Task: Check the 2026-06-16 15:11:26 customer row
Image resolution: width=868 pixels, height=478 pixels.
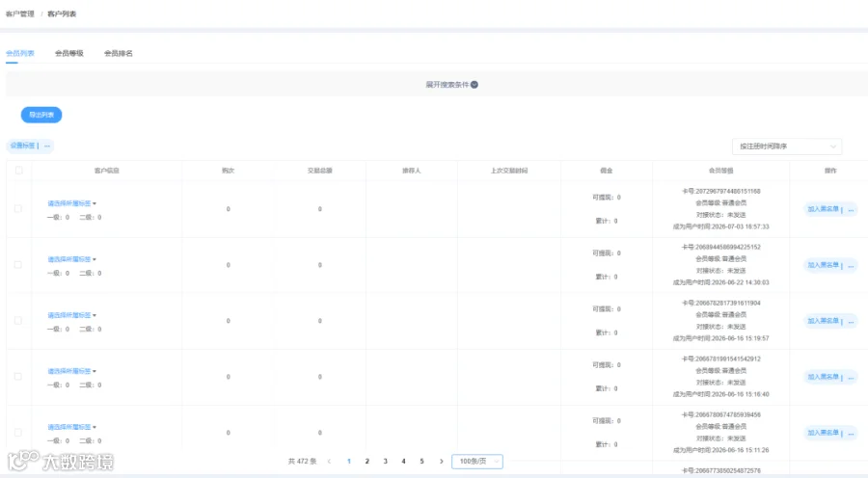Action: click(18, 433)
